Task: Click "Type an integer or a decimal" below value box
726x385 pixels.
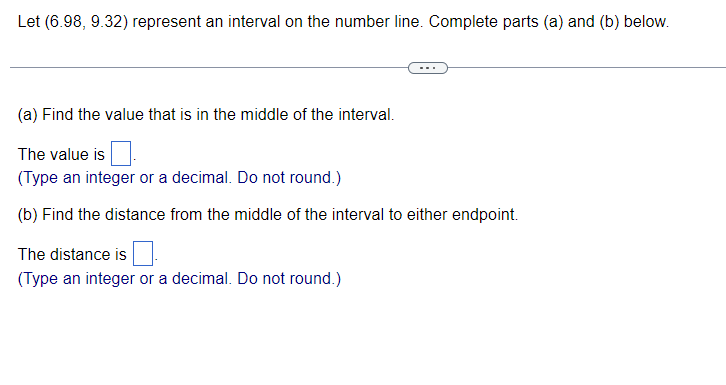Action: (124, 178)
